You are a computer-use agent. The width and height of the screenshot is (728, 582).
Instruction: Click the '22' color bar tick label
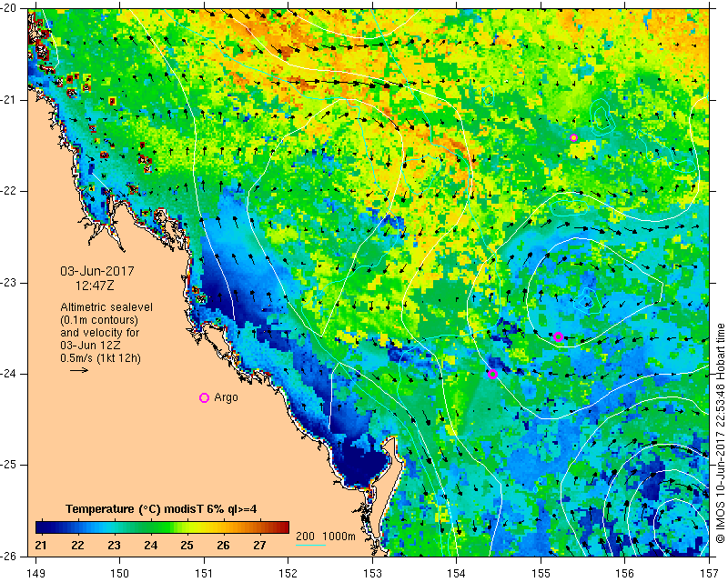pyautogui.click(x=77, y=545)
